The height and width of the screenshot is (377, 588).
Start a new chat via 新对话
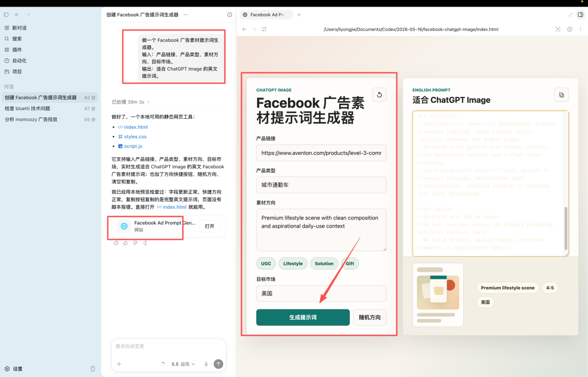click(x=16, y=28)
